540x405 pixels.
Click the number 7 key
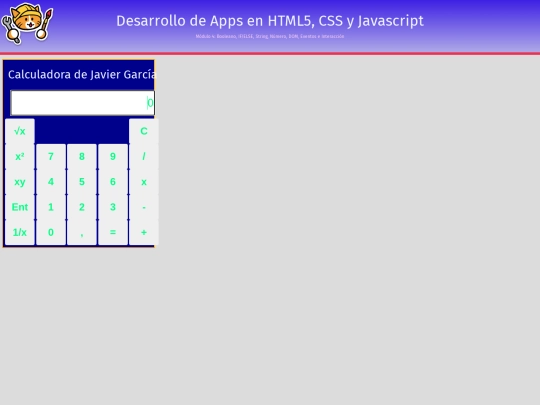click(51, 157)
